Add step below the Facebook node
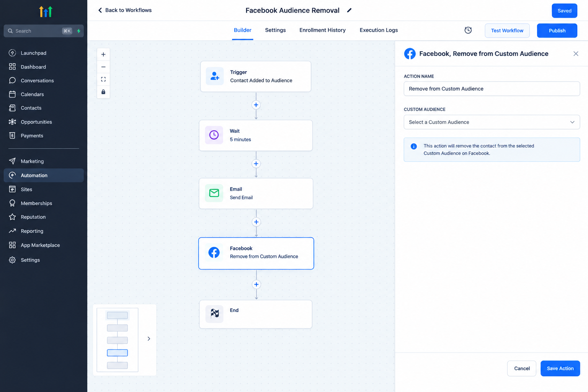Image resolution: width=588 pixels, height=392 pixels. point(256,284)
